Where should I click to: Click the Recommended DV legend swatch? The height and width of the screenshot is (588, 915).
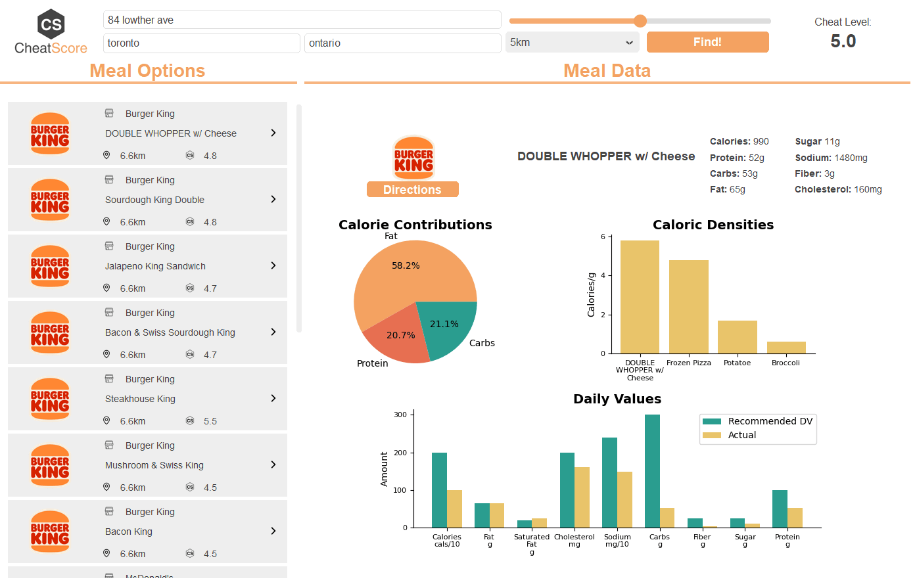coord(712,421)
